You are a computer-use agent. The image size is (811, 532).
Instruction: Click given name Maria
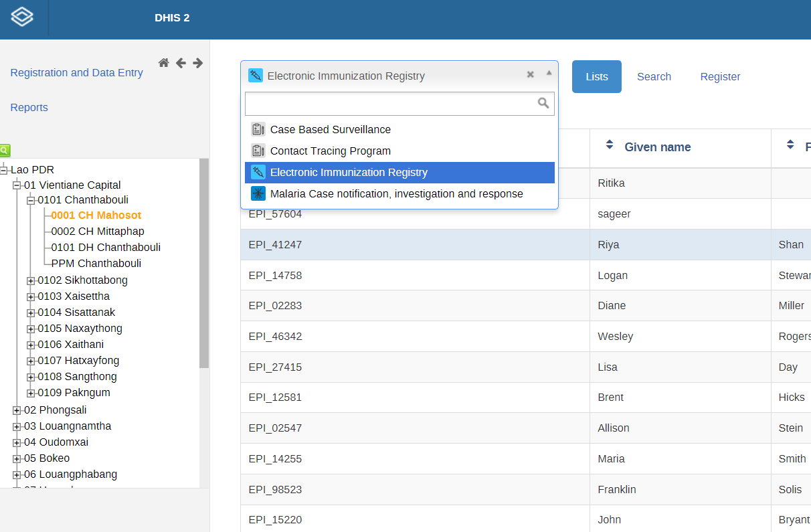coord(611,459)
